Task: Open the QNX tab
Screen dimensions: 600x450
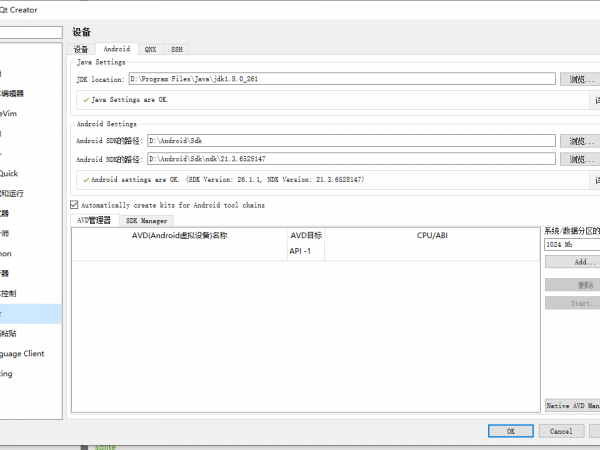Action: 150,48
